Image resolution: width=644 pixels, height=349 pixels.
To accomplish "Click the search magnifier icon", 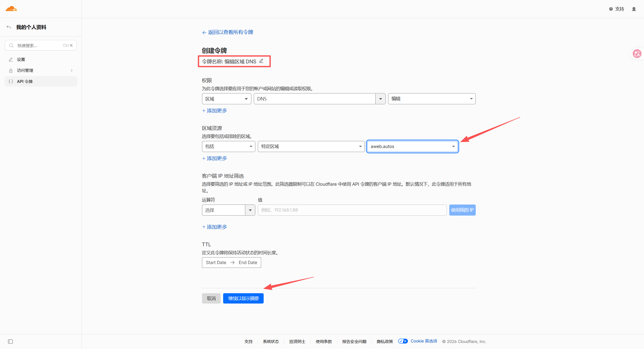I will (x=11, y=45).
